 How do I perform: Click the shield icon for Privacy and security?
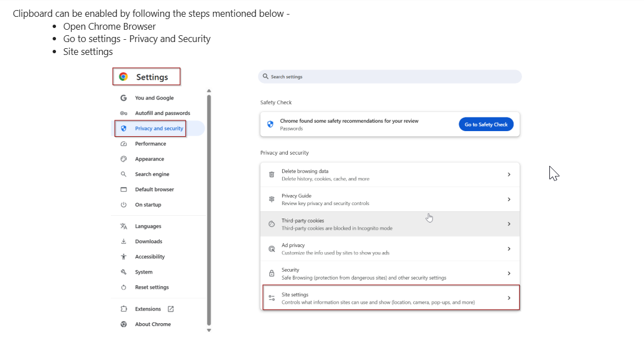click(x=123, y=128)
